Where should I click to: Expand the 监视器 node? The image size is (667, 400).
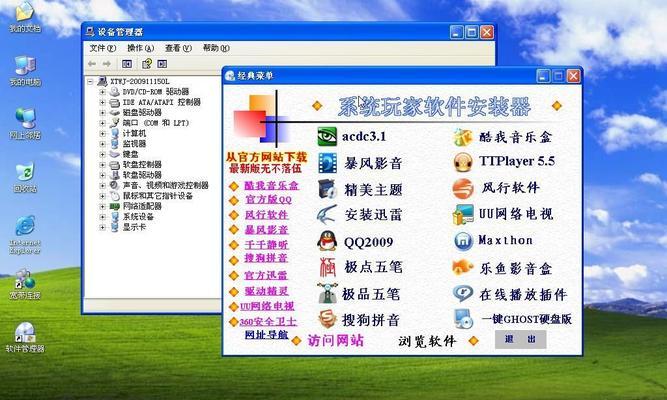click(x=102, y=143)
